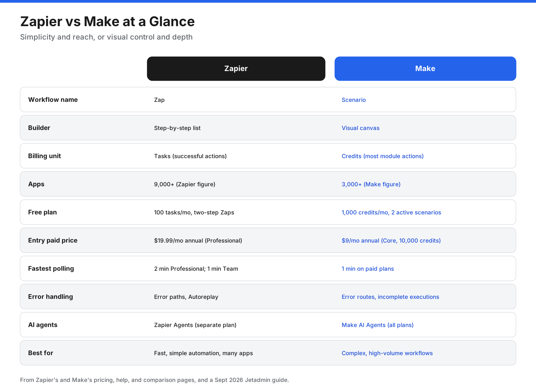Click the subtitle 'Simplicity and reach, or visual control and depth'
Image resolution: width=536 pixels, height=392 pixels.
point(106,37)
